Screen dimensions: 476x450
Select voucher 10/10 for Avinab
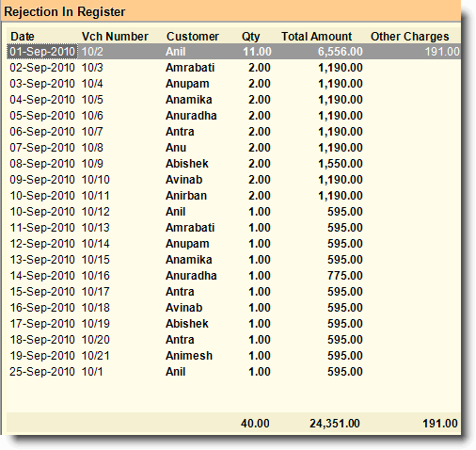pos(233,180)
